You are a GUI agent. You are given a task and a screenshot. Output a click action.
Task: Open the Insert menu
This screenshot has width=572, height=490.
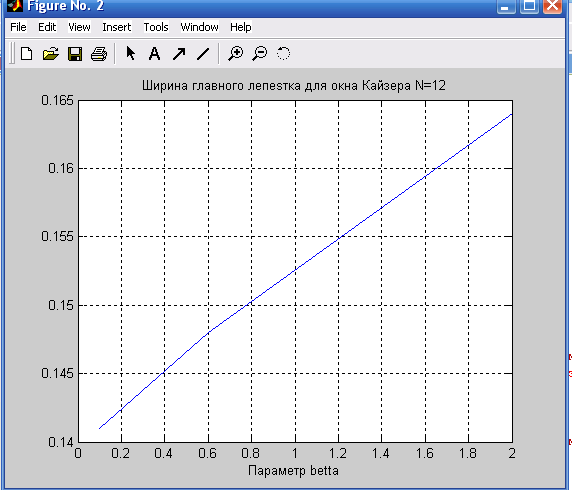click(x=116, y=27)
